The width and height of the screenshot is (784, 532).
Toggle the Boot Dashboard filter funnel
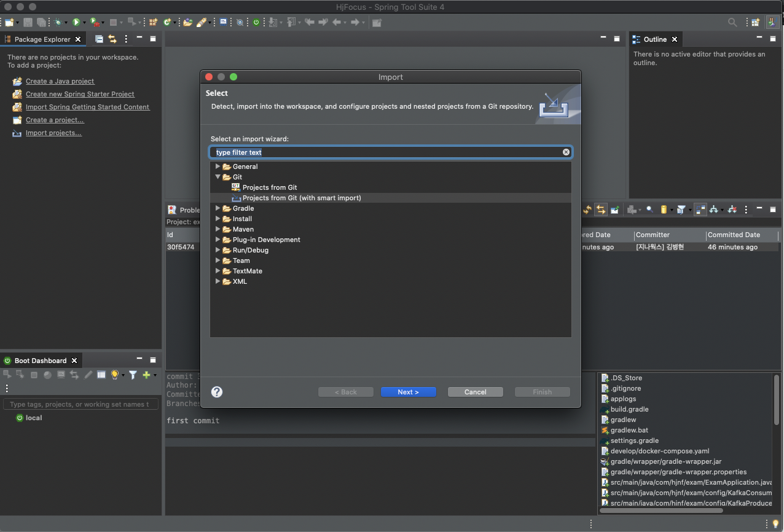(133, 374)
